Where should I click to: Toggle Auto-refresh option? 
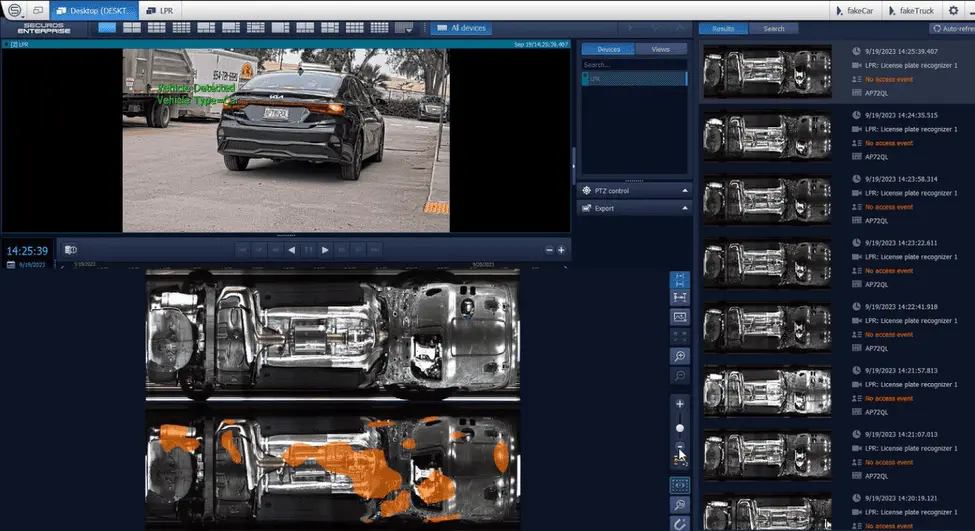[x=954, y=29]
